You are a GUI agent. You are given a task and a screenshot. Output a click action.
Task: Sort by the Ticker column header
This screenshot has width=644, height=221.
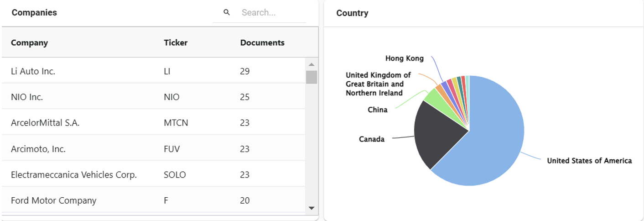click(x=176, y=43)
